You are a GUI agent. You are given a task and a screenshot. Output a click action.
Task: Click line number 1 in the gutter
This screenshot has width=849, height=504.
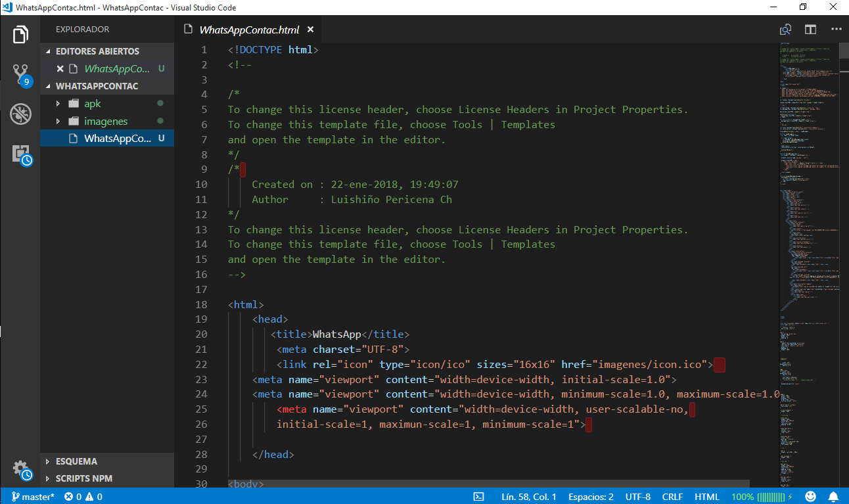tap(204, 50)
